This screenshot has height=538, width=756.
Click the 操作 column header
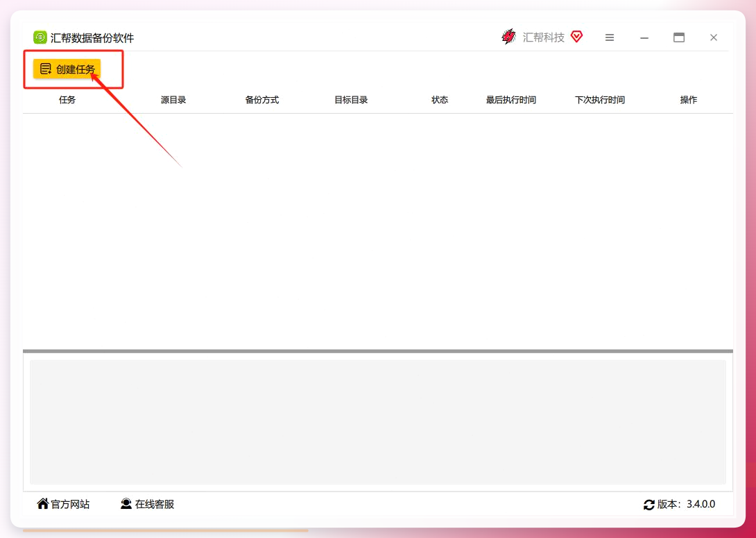689,100
